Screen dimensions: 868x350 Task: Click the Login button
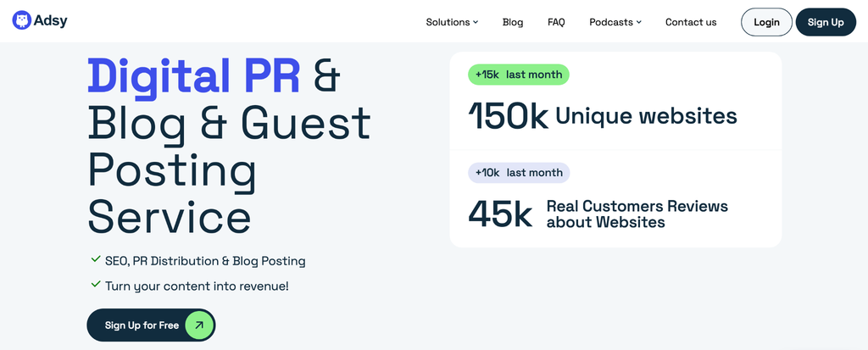766,22
